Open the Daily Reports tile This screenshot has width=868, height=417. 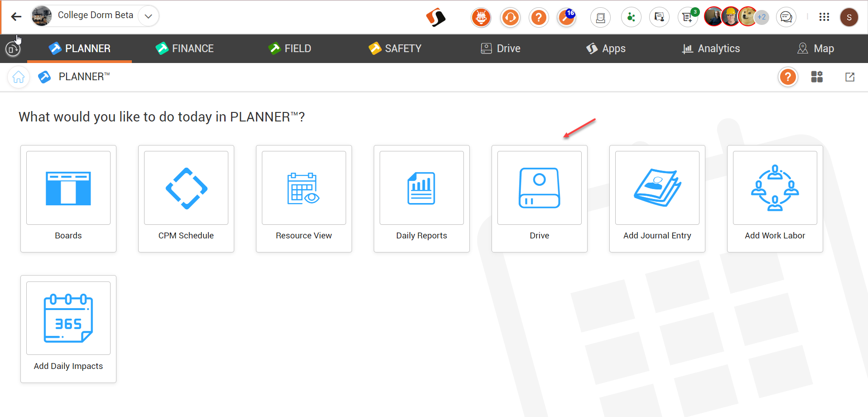pyautogui.click(x=422, y=199)
